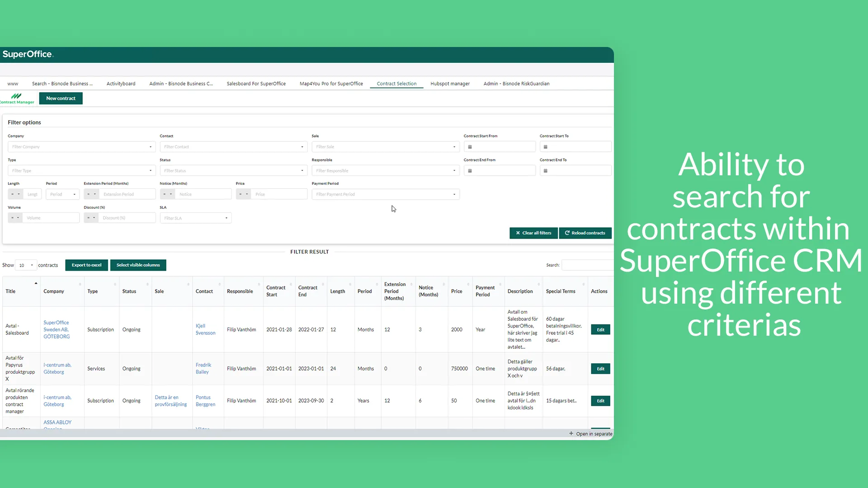Viewport: 868px width, 488px height.
Task: Open the Price comparison operator selector
Action: [x=243, y=194]
